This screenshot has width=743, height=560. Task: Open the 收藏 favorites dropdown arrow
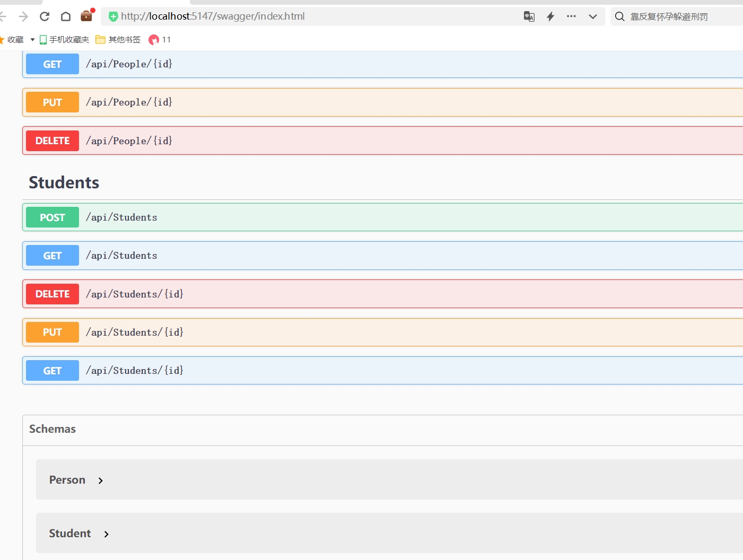tap(32, 40)
